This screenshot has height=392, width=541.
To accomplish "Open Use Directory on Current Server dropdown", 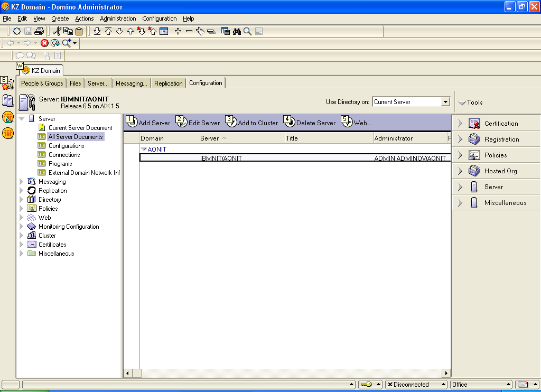I will click(x=445, y=102).
